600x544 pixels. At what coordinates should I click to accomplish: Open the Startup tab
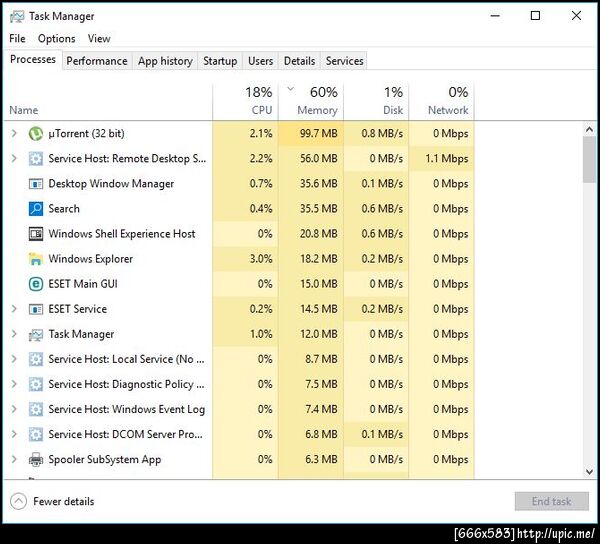tap(220, 61)
